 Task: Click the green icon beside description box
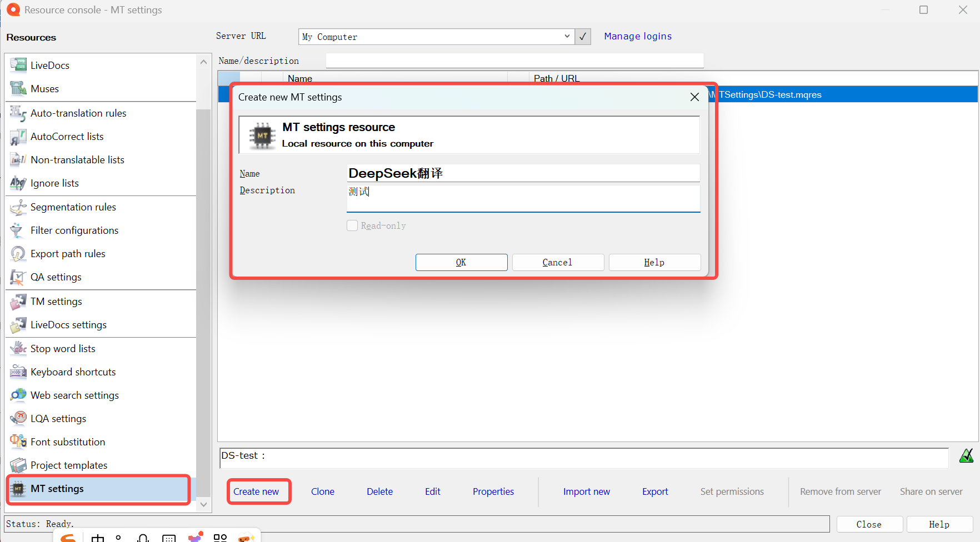click(967, 456)
